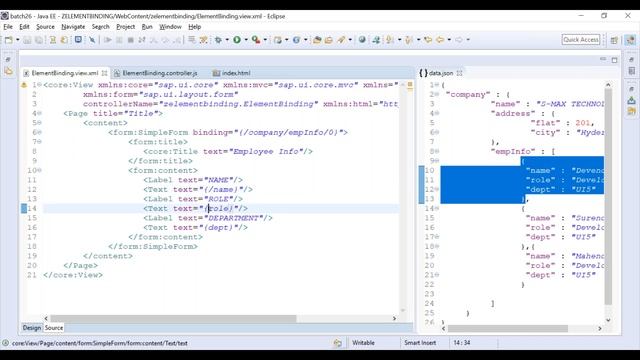640x360 pixels.
Task: Click the XML editor scroll-right arrow
Action: [394, 318]
